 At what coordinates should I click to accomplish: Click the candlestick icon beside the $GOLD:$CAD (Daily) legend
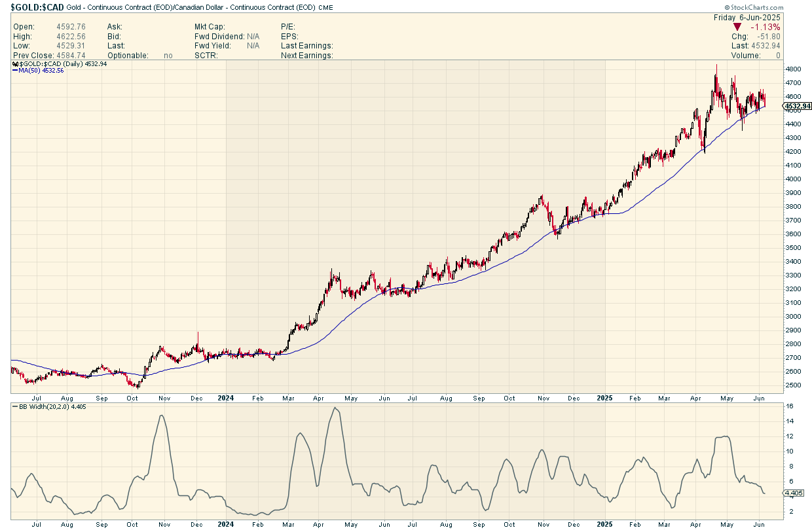pos(14,64)
